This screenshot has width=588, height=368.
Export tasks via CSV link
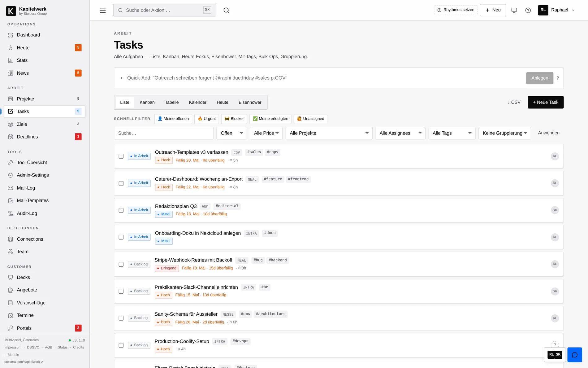pyautogui.click(x=514, y=102)
